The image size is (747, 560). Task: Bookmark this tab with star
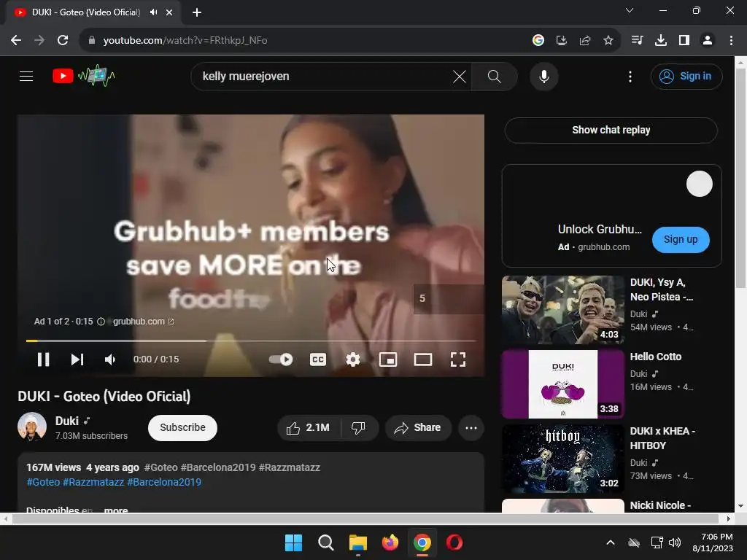pos(608,41)
